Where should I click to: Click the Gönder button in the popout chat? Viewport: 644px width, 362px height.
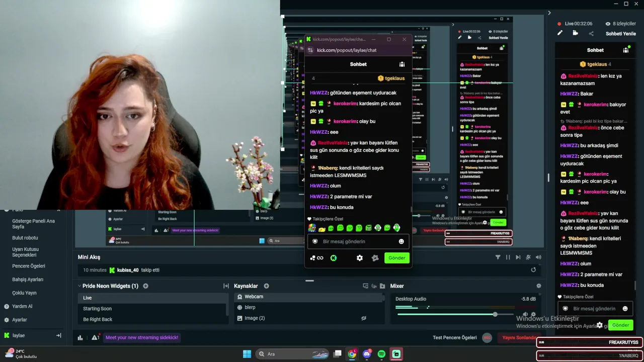pos(396,258)
